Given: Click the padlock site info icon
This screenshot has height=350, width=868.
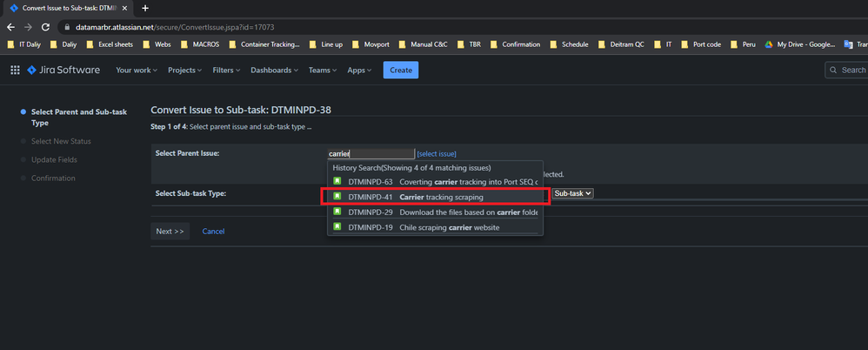Looking at the screenshot, I should (68, 27).
